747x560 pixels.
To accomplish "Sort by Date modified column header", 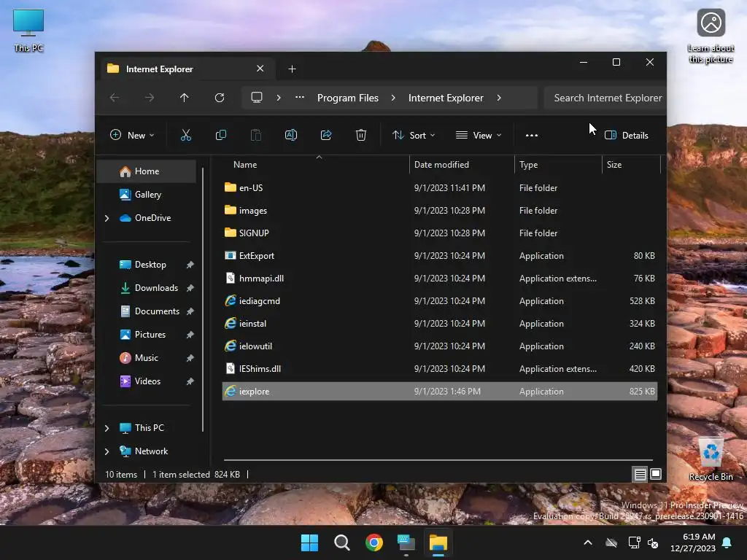I will pyautogui.click(x=441, y=165).
